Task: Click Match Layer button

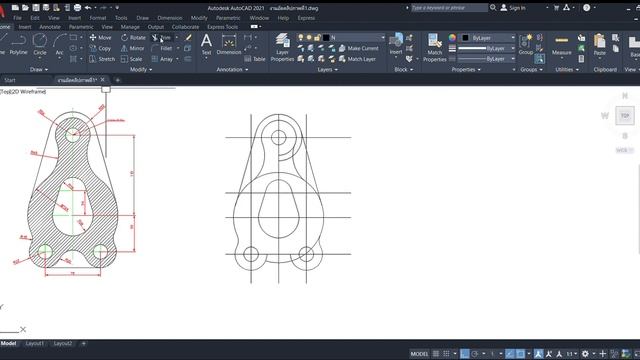Action: (357, 59)
